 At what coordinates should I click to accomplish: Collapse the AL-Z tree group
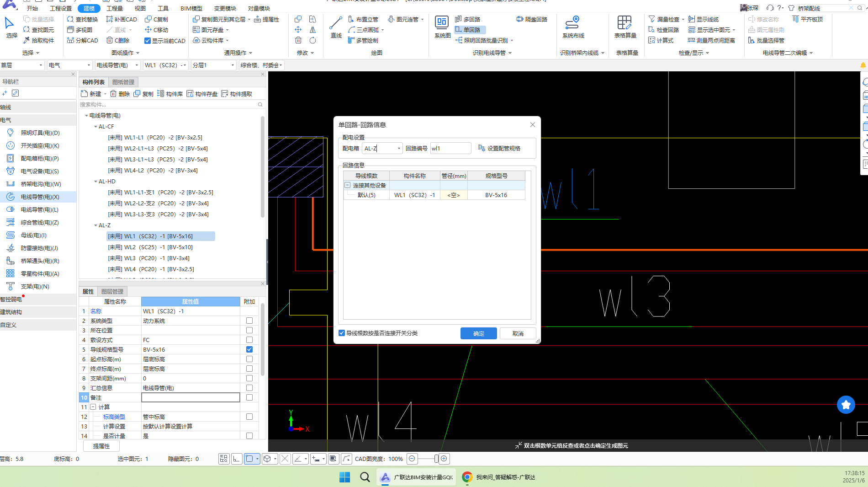95,225
